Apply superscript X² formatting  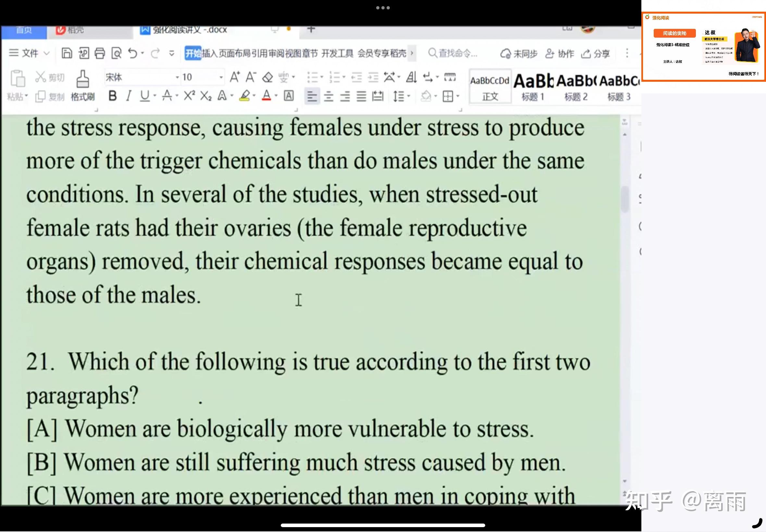tap(189, 96)
